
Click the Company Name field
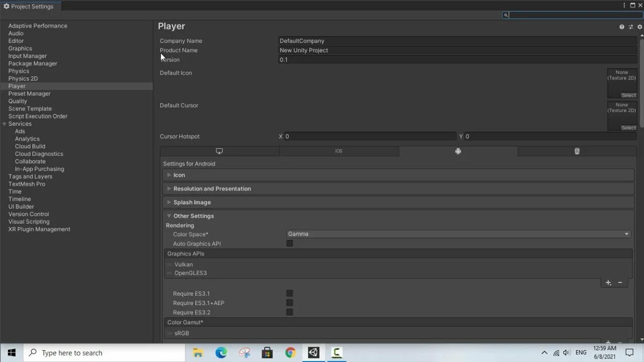[x=458, y=41]
